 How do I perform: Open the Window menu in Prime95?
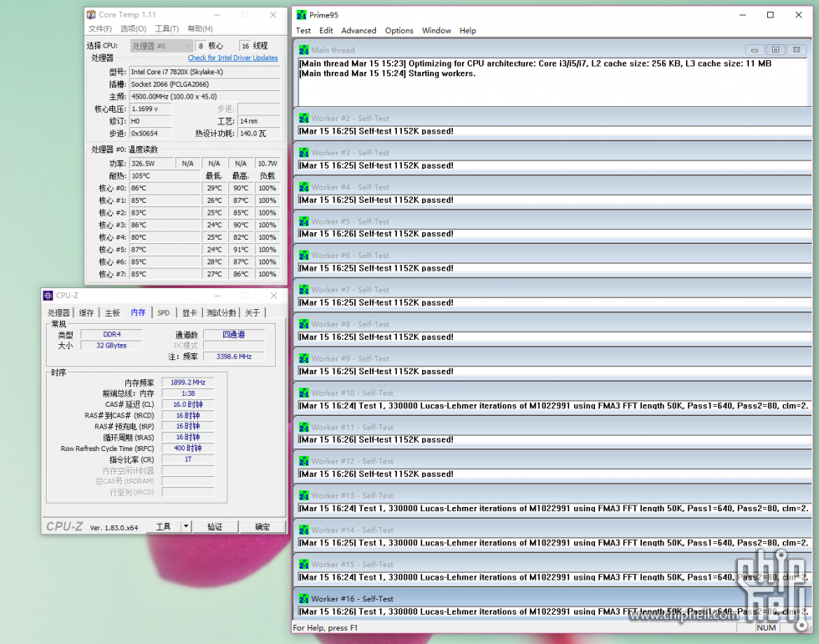[436, 31]
